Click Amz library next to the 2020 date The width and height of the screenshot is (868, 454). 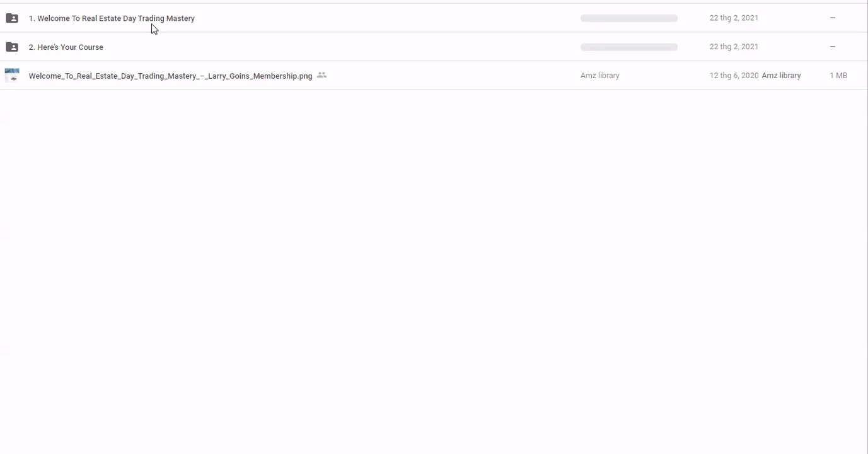pyautogui.click(x=781, y=76)
